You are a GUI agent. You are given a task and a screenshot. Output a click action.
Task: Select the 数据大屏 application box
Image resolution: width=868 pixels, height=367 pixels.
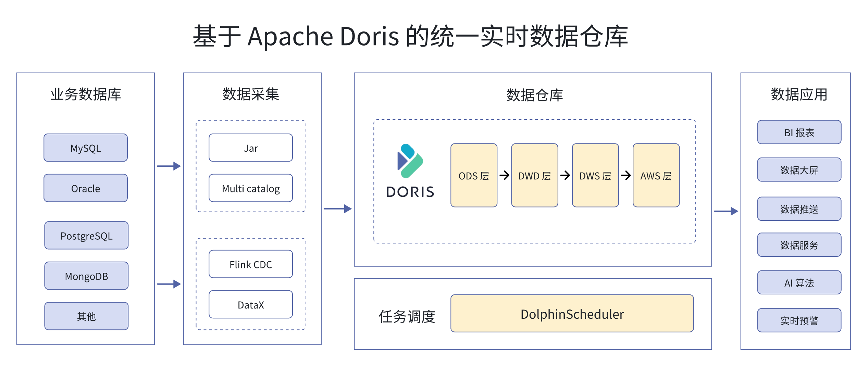[x=799, y=169]
